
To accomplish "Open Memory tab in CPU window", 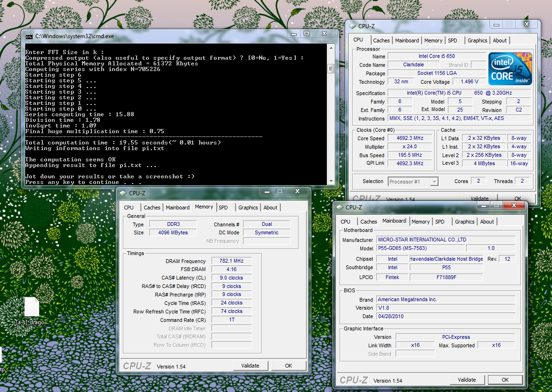I will point(433,40).
